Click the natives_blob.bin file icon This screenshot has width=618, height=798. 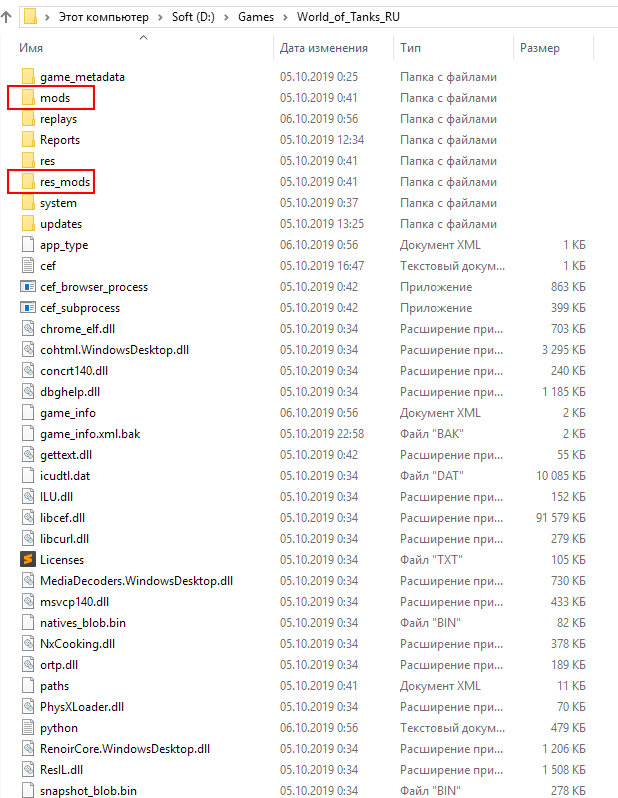pyautogui.click(x=28, y=622)
